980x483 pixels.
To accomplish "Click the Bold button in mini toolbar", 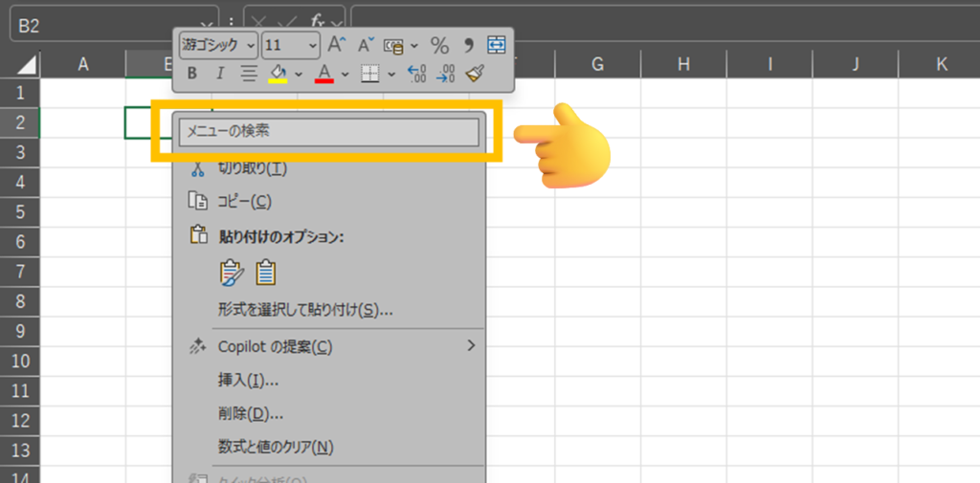I will pyautogui.click(x=192, y=74).
